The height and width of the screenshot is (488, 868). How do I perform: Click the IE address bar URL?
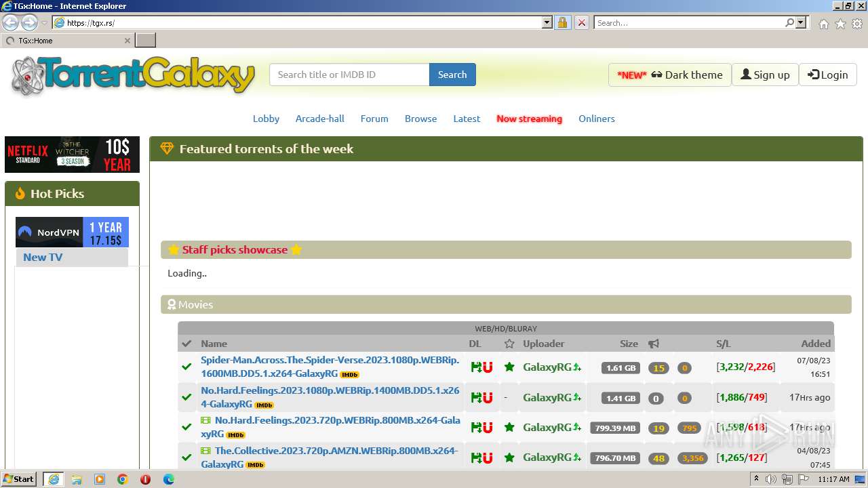[304, 22]
